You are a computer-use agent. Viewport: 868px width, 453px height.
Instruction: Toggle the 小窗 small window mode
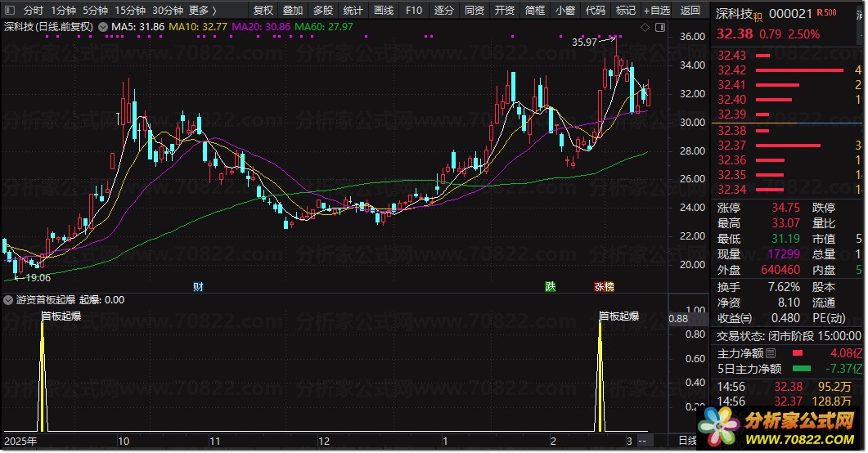click(x=564, y=11)
